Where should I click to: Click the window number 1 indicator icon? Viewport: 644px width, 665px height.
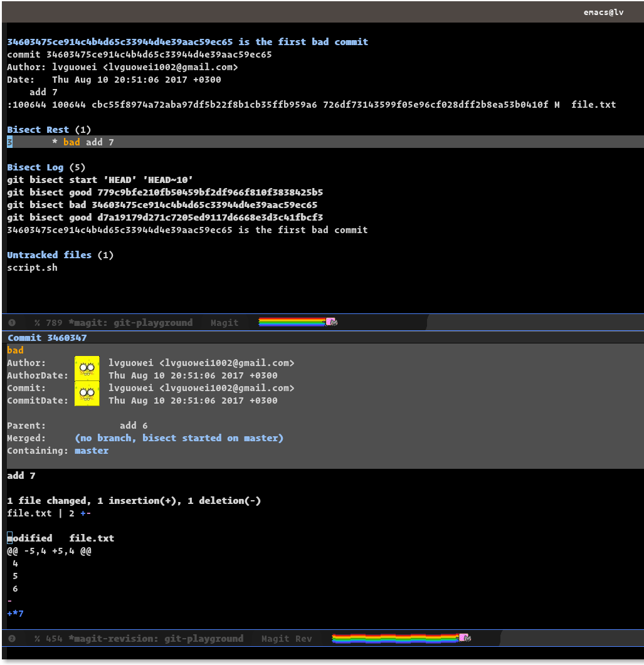point(12,323)
